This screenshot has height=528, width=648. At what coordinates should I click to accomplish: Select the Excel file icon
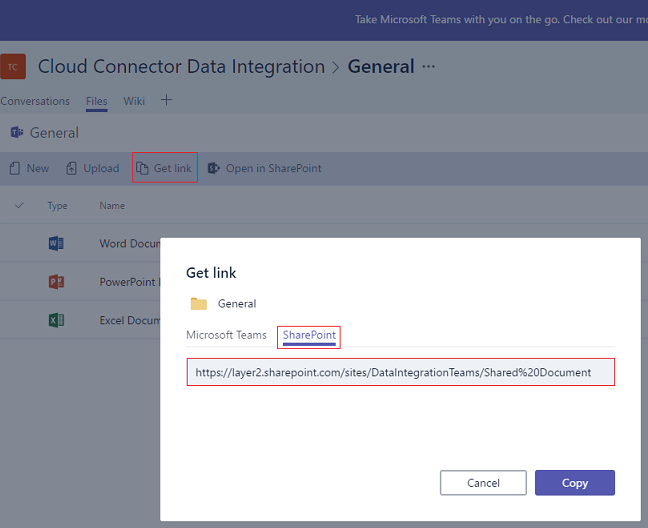click(56, 320)
